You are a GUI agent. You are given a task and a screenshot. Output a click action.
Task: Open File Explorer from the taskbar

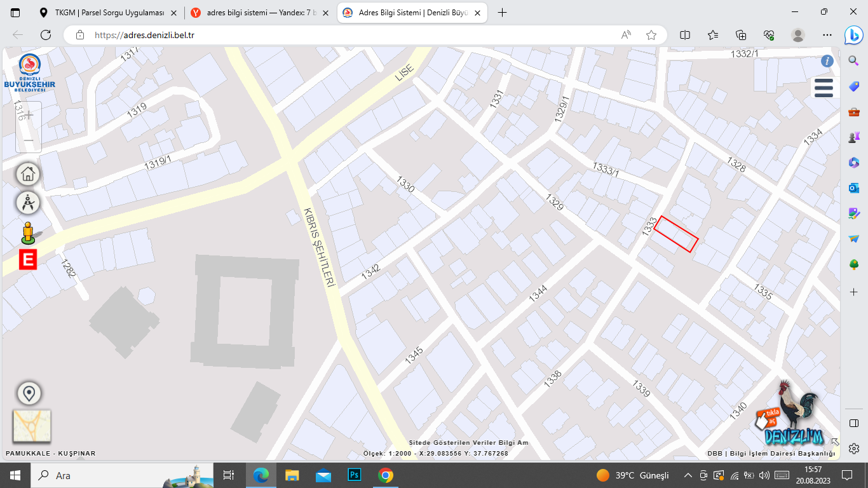pos(292,475)
